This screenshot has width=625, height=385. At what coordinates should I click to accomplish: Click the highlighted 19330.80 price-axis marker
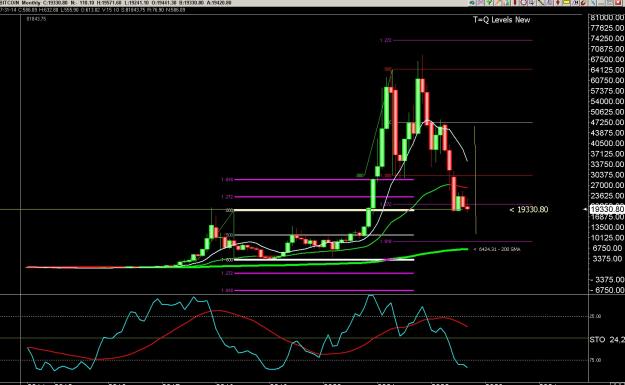[607, 209]
